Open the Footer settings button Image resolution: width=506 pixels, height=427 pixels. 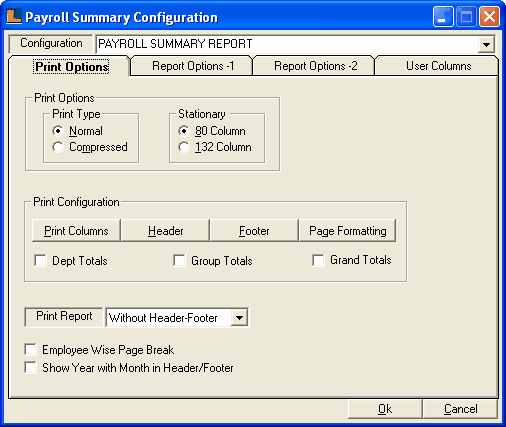(254, 231)
